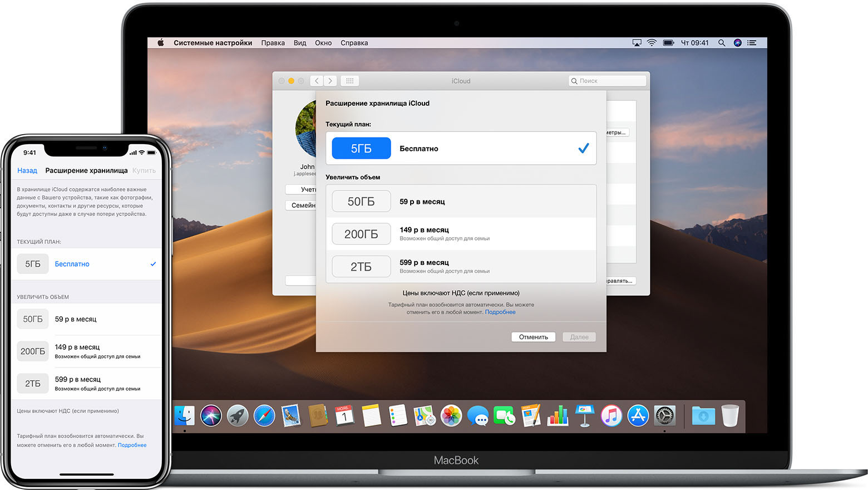Click the Далее button
868x490 pixels.
tap(579, 337)
